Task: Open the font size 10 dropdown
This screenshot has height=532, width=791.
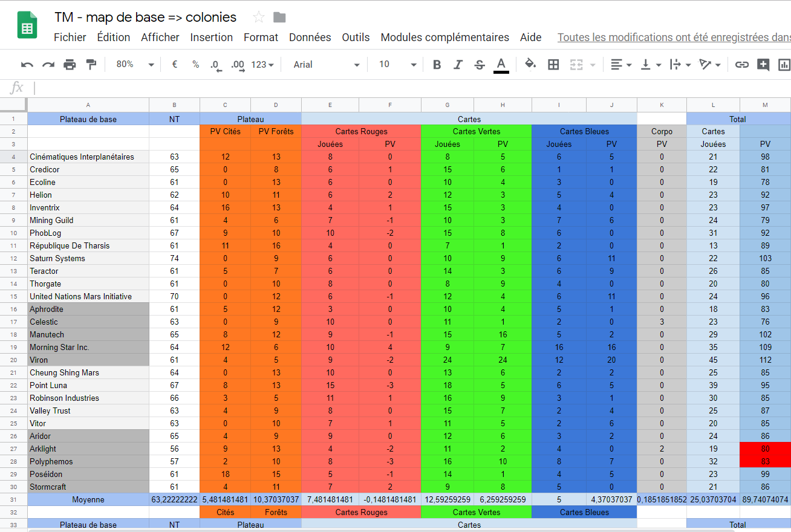Action: (x=397, y=64)
